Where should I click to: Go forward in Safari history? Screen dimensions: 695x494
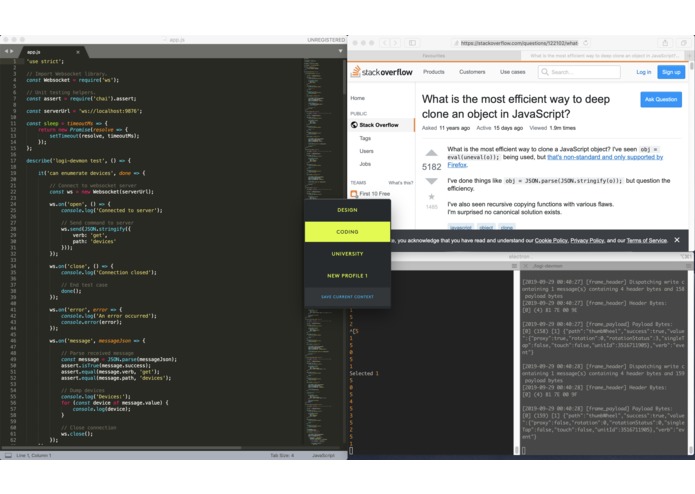[395, 43]
